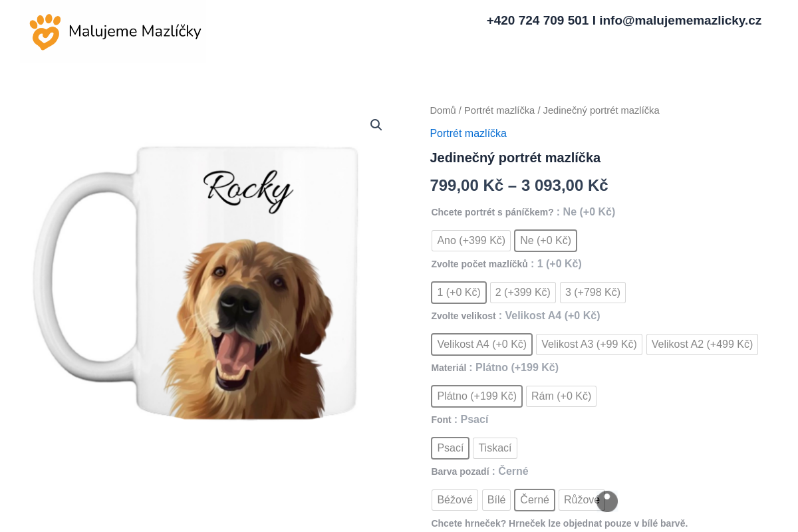Image resolution: width=798 pixels, height=532 pixels.
Task: Select "Ano (+399 Kč)" for portrait with owner
Action: (x=471, y=240)
